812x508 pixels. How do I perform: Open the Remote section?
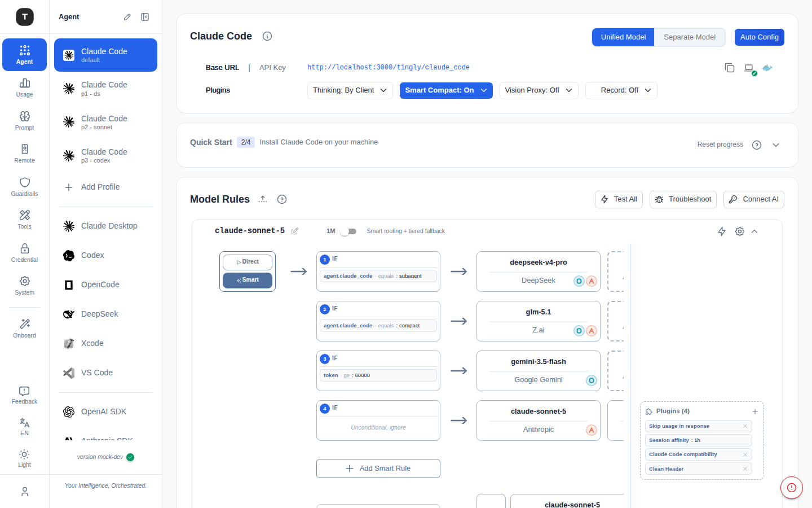tap(24, 154)
